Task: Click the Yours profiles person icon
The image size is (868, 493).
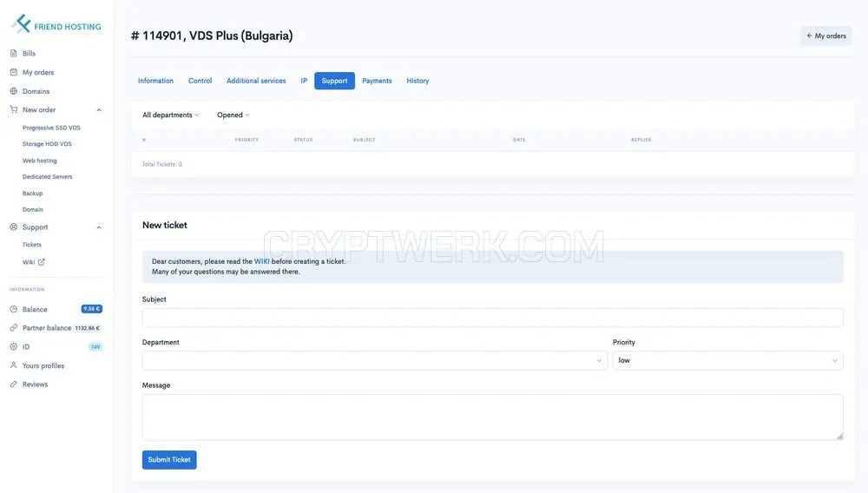Action: coord(13,365)
